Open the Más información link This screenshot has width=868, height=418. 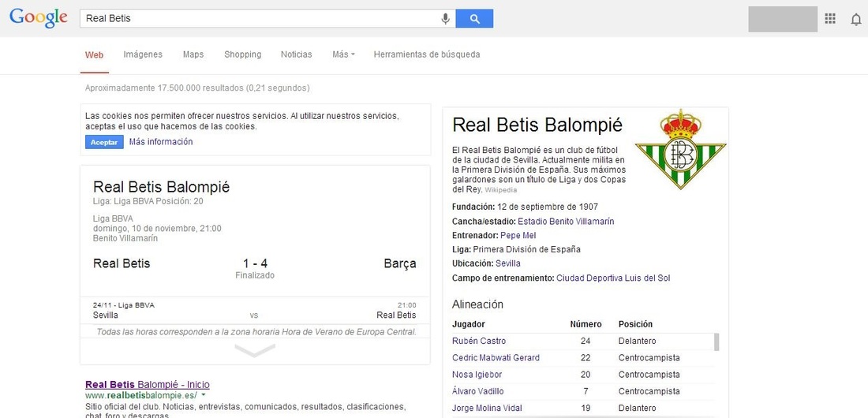pyautogui.click(x=161, y=142)
